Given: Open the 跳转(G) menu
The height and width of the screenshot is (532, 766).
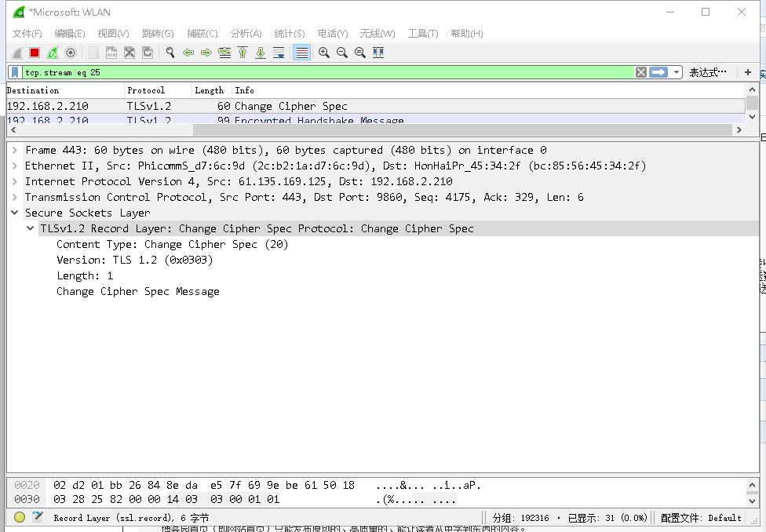Looking at the screenshot, I should 158,33.
